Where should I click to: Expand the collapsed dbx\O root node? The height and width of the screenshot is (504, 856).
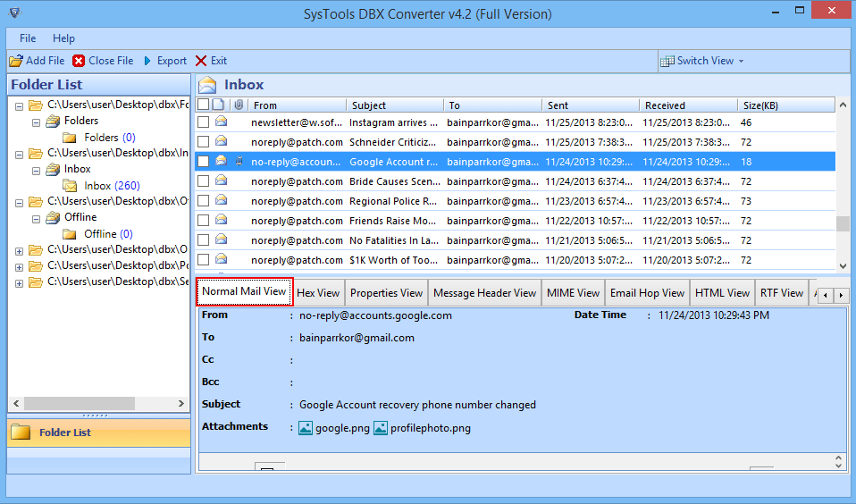[x=19, y=251]
